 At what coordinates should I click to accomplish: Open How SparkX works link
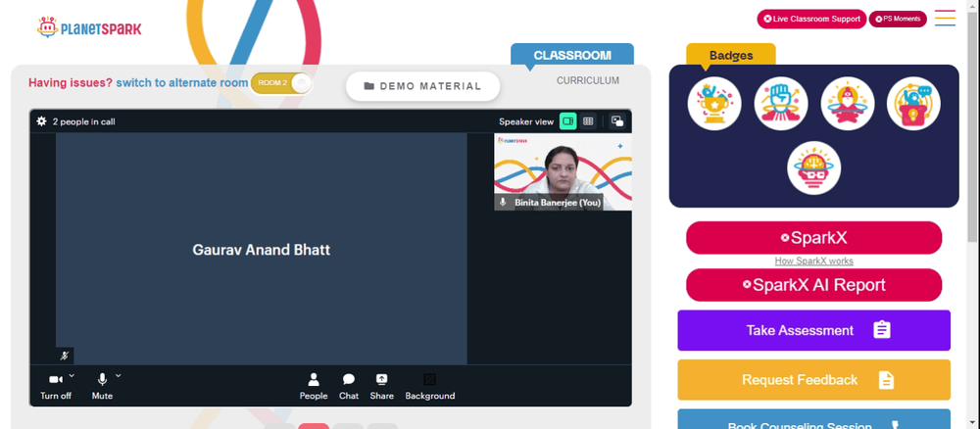[813, 261]
